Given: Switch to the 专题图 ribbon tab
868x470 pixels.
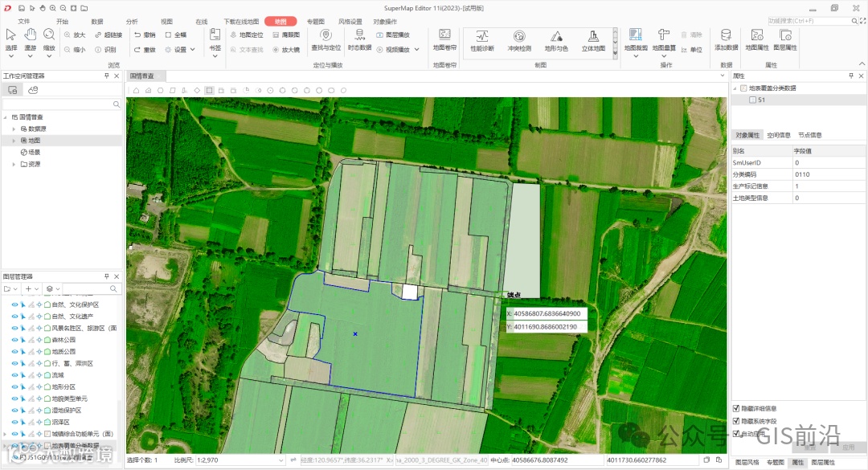Looking at the screenshot, I should click(x=316, y=22).
